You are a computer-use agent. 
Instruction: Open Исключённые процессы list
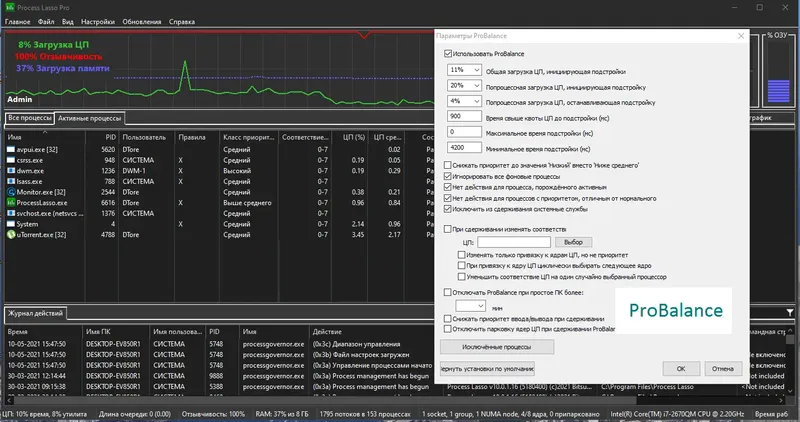[x=497, y=347]
